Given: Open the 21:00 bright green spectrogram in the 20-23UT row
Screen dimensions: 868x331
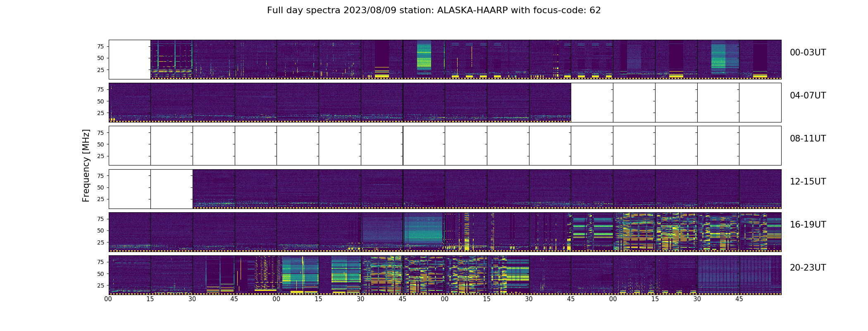Looking at the screenshot, I should [x=298, y=275].
